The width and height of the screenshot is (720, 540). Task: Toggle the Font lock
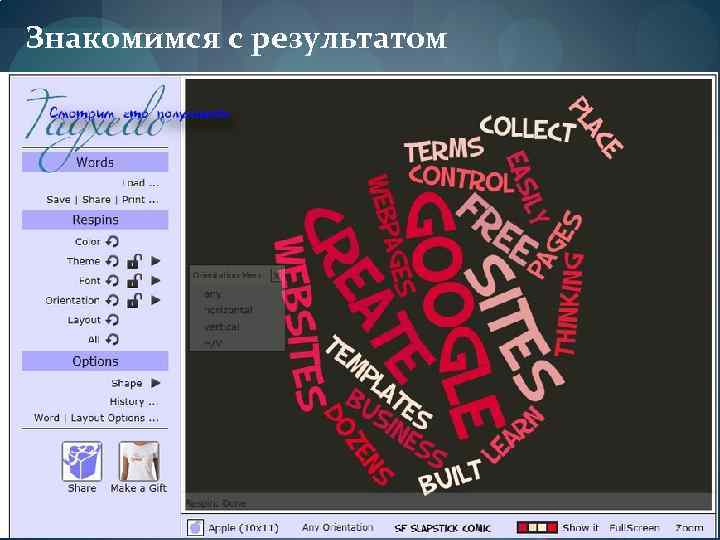pos(134,281)
